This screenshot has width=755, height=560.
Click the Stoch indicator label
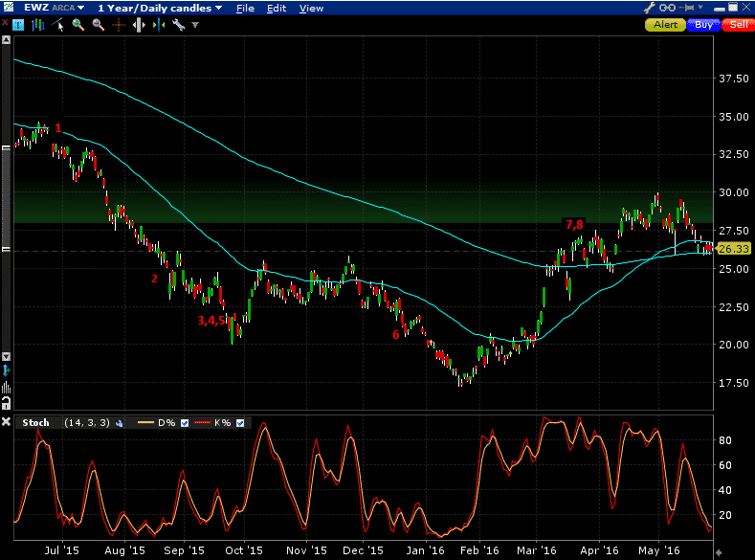click(35, 423)
